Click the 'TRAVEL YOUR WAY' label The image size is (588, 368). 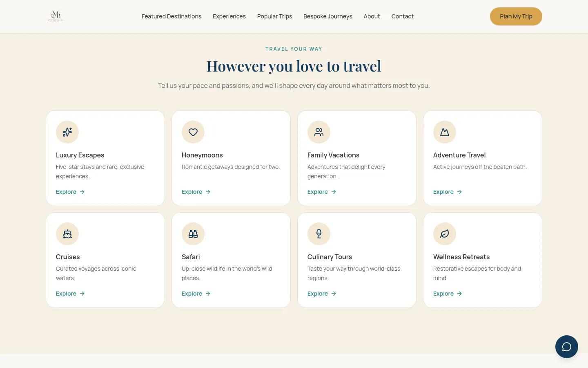click(x=294, y=49)
